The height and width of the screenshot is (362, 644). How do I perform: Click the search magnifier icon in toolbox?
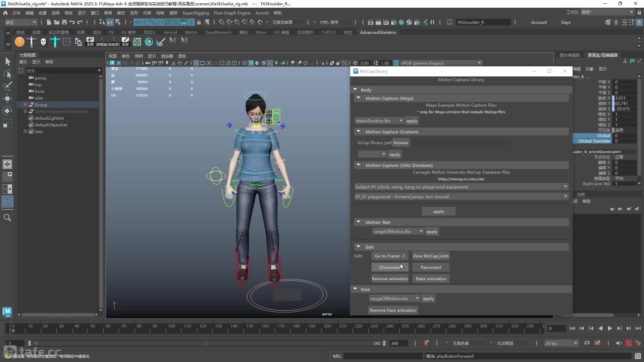click(x=7, y=218)
